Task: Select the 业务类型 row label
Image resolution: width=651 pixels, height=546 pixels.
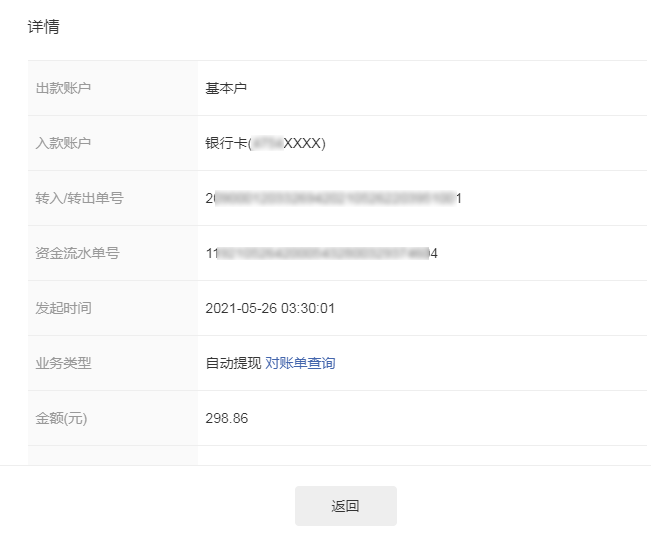Action: (x=63, y=363)
